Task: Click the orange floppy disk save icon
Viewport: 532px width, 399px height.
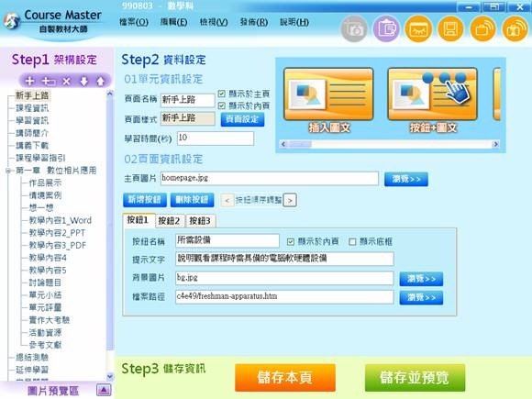Action: (x=450, y=29)
